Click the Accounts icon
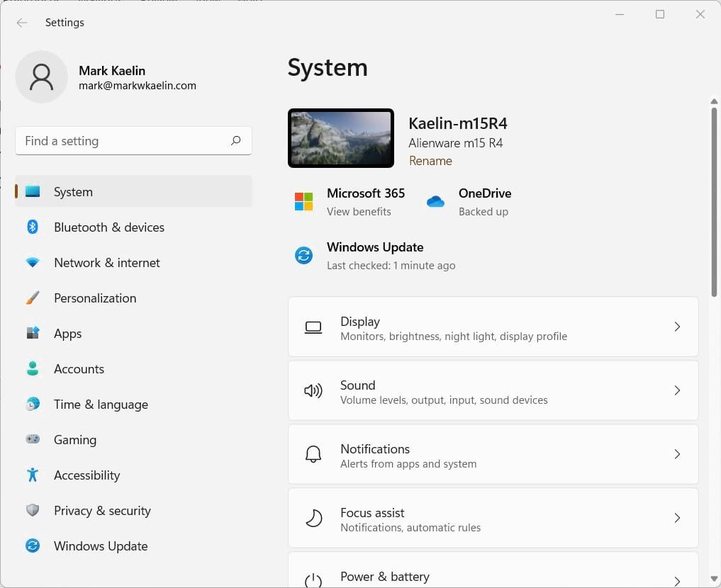The width and height of the screenshot is (721, 588). coord(33,369)
